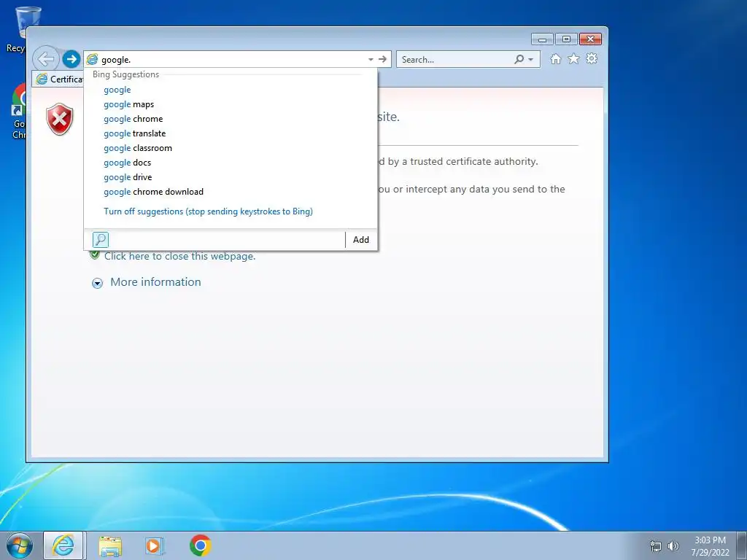Image resolution: width=747 pixels, height=560 pixels.
Task: Click the Go arrow in address bar
Action: pos(382,59)
